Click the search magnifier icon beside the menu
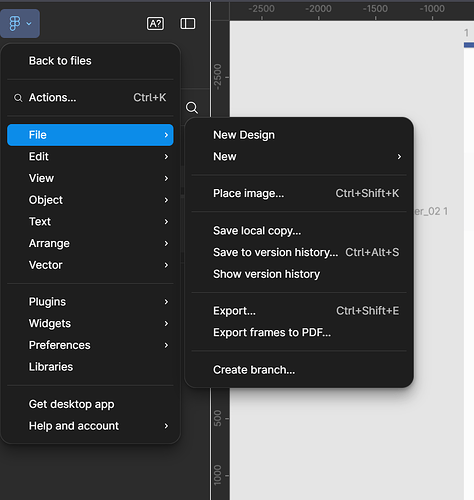Viewport: 474px width, 500px height. tap(192, 108)
